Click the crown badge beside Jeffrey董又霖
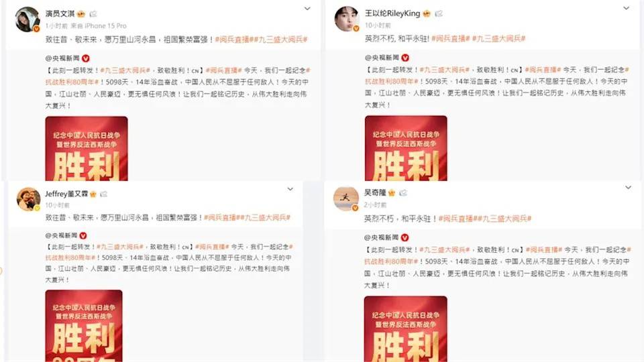This screenshot has height=362, width=644. pos(93,194)
